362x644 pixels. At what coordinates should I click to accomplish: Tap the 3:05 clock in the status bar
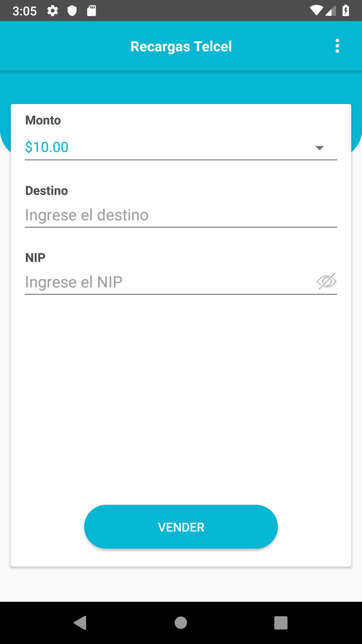(24, 11)
